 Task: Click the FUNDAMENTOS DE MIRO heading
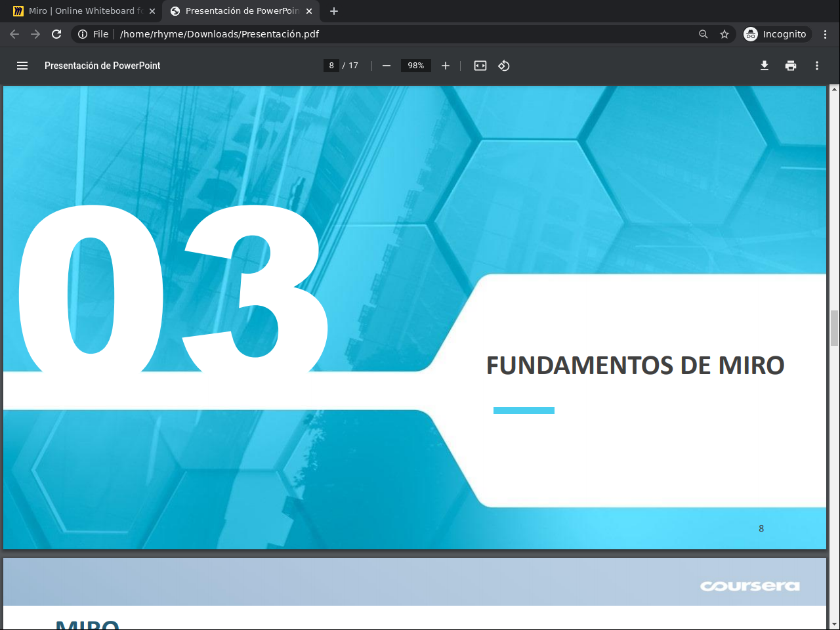tap(635, 366)
